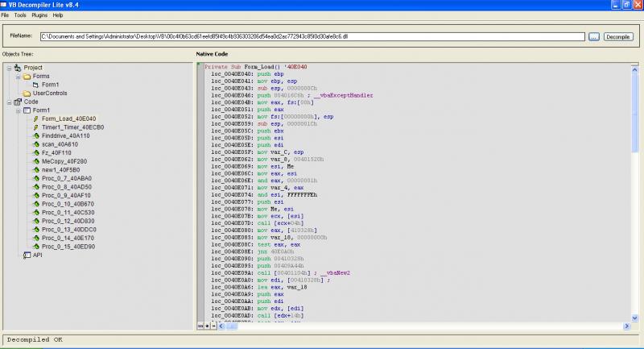
Task: Click the API node icon
Action: [x=27, y=256]
